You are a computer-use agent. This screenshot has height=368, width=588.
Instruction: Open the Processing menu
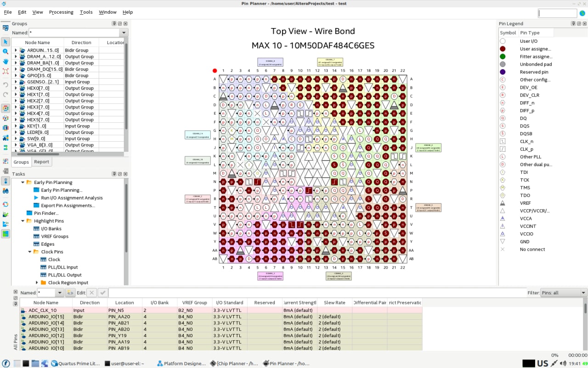(61, 12)
